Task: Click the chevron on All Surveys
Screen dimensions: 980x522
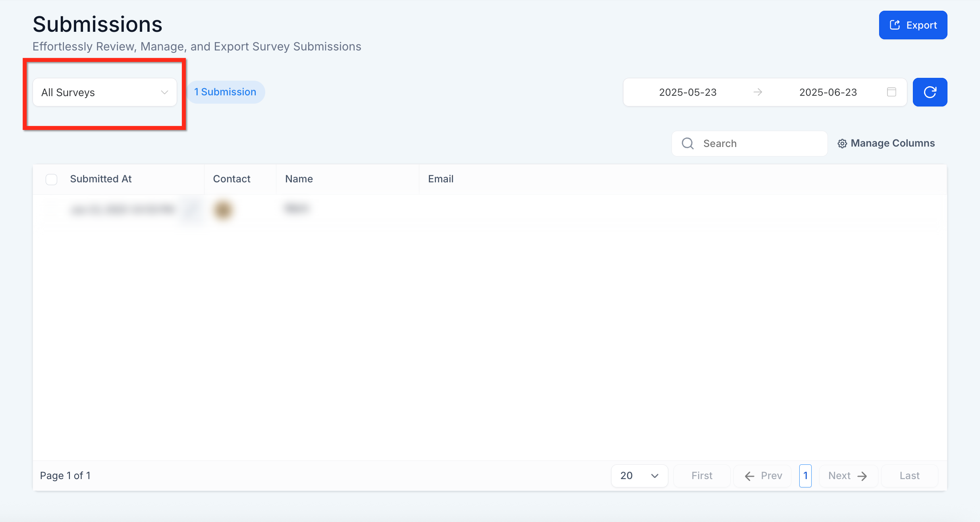Action: (x=164, y=92)
